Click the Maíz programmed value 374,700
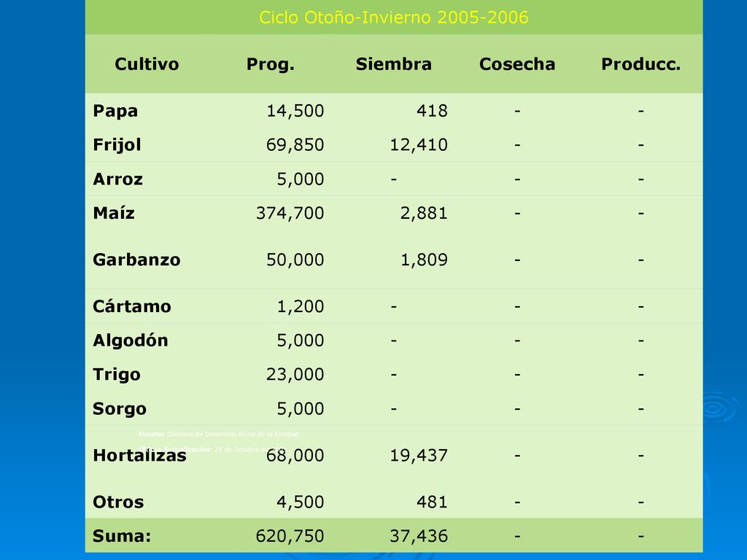The image size is (747, 560). pyautogui.click(x=290, y=213)
